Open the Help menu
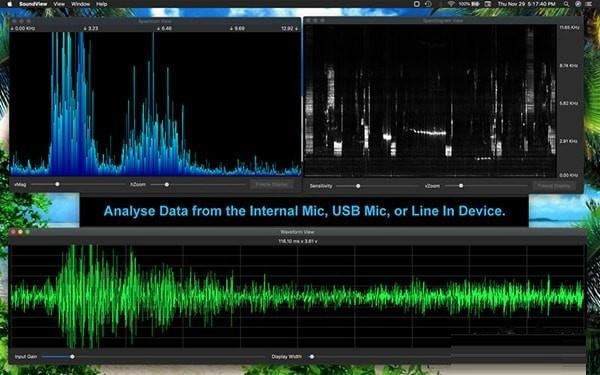Viewport: 600px width, 375px height. pyautogui.click(x=101, y=4)
